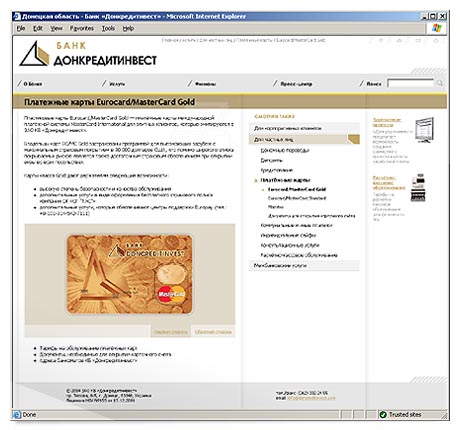Open 'Коммунальные и иные платежи' in the side menu
This screenshot has height=430, width=460.
(296, 226)
